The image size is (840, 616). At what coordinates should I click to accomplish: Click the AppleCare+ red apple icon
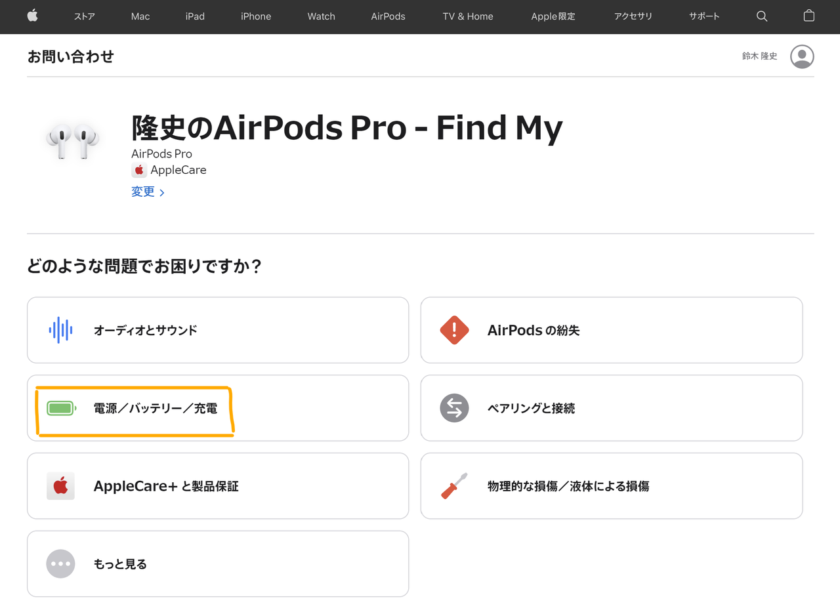point(60,486)
